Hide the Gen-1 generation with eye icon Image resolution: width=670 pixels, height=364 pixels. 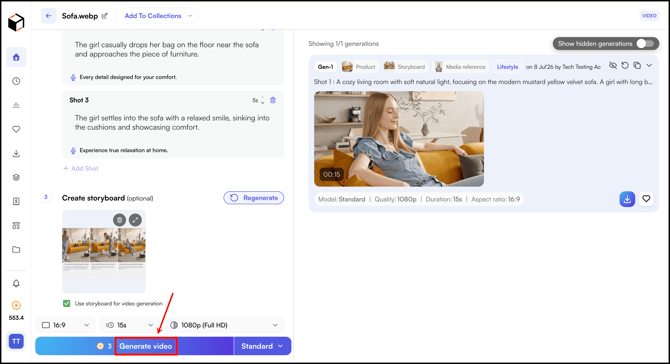point(613,65)
